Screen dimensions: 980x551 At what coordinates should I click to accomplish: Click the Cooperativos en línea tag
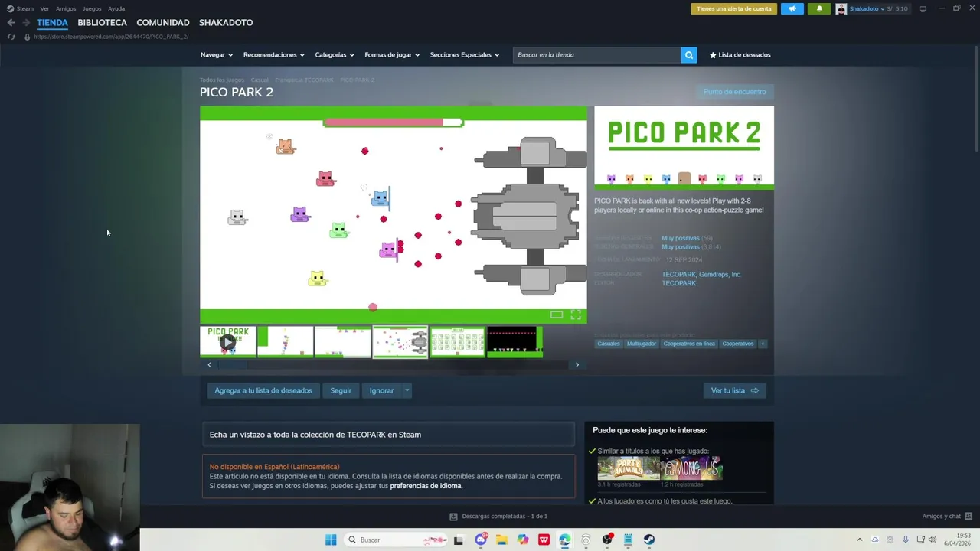[689, 344]
